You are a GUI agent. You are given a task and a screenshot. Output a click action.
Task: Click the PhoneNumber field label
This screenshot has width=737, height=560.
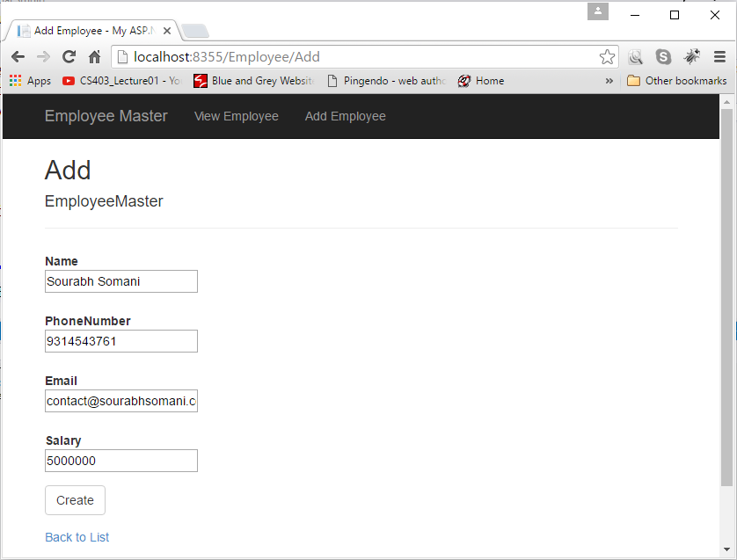(x=88, y=321)
